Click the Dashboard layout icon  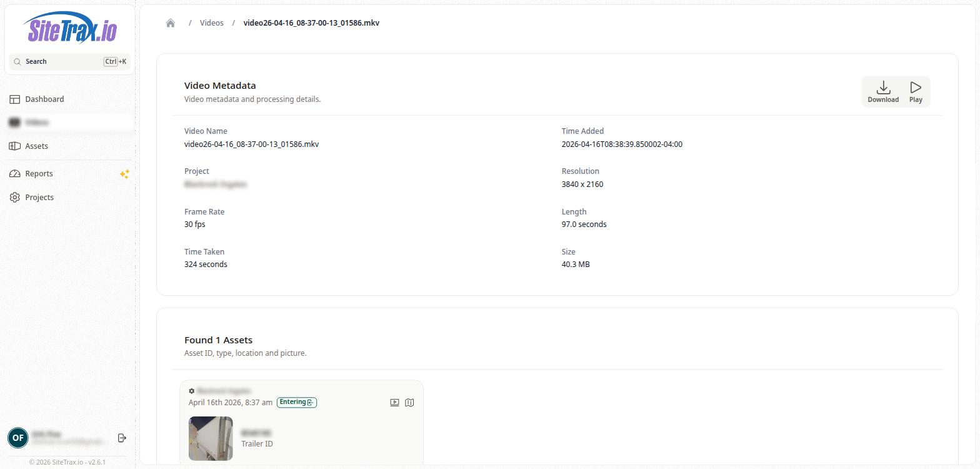15,99
